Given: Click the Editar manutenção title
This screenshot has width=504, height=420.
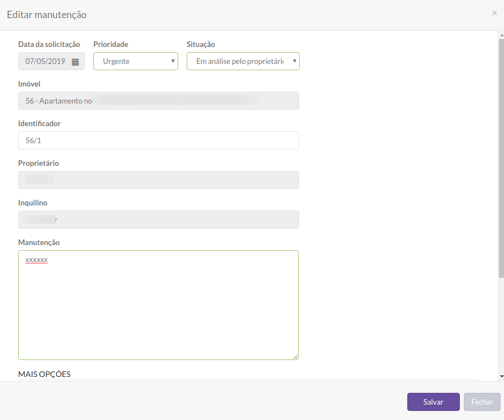Looking at the screenshot, I should point(46,15).
